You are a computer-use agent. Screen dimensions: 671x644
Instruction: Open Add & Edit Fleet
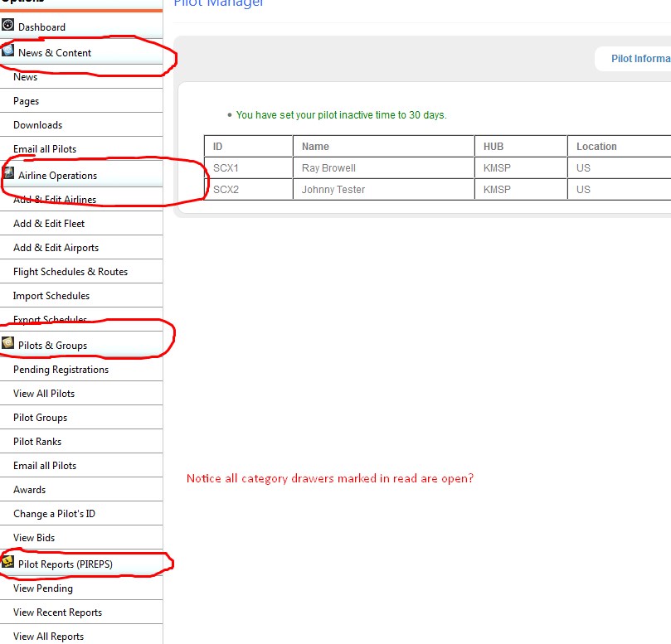(x=81, y=223)
